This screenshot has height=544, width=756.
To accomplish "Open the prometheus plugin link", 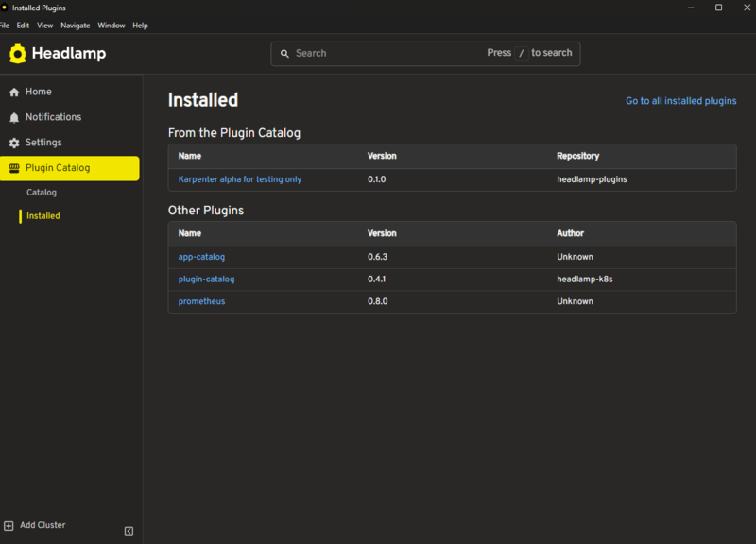I will pyautogui.click(x=201, y=301).
